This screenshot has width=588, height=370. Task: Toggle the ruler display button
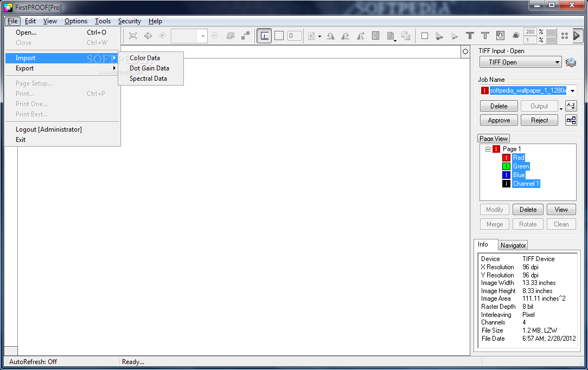pos(264,36)
